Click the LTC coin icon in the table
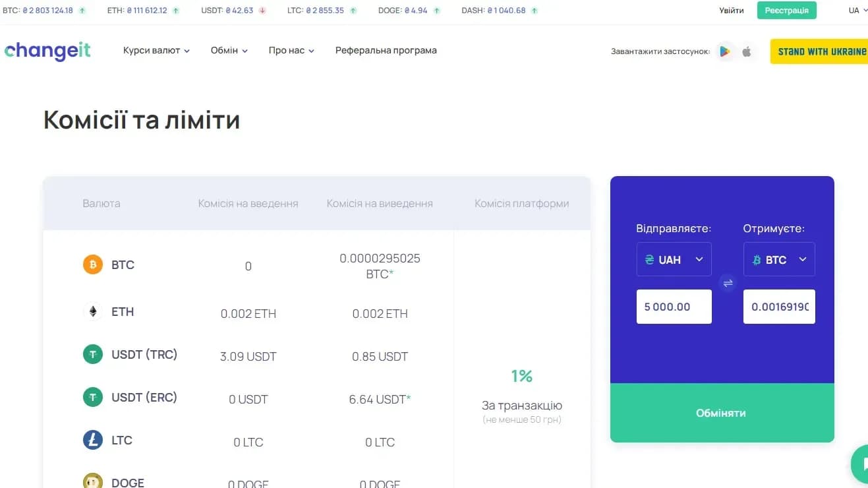Image resolution: width=868 pixels, height=488 pixels. pyautogui.click(x=93, y=440)
